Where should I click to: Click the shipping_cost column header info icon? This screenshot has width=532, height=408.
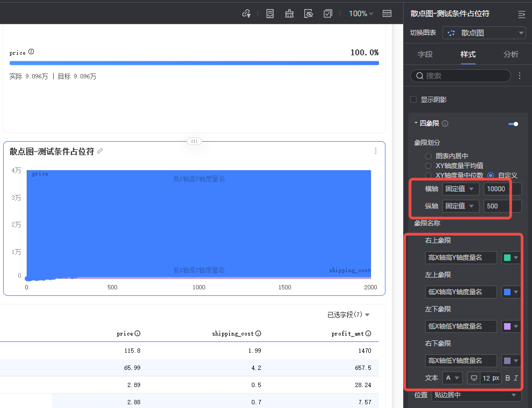(x=258, y=333)
